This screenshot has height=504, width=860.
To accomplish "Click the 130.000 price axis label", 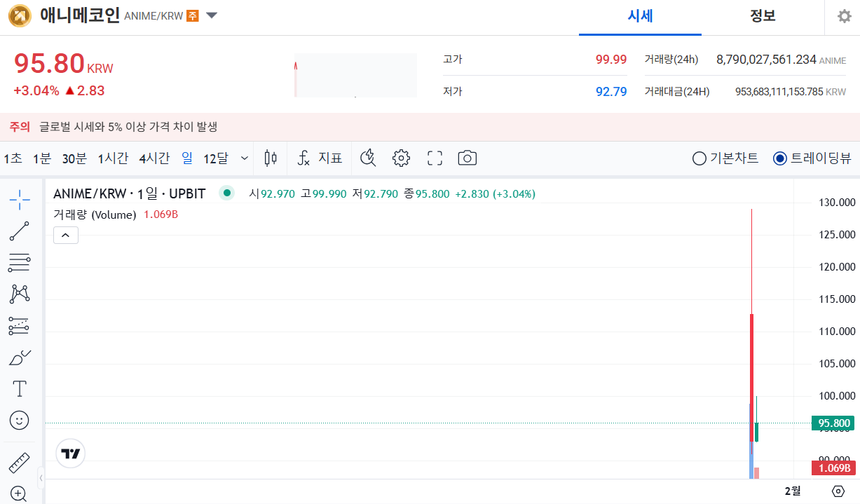I will pos(837,203).
